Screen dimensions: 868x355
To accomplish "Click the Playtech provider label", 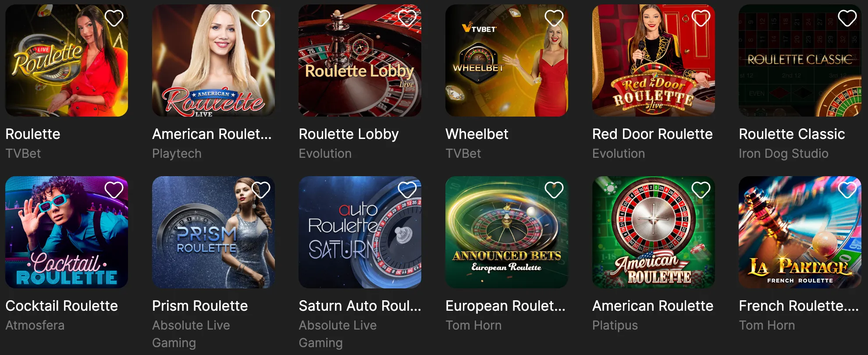I will point(177,153).
